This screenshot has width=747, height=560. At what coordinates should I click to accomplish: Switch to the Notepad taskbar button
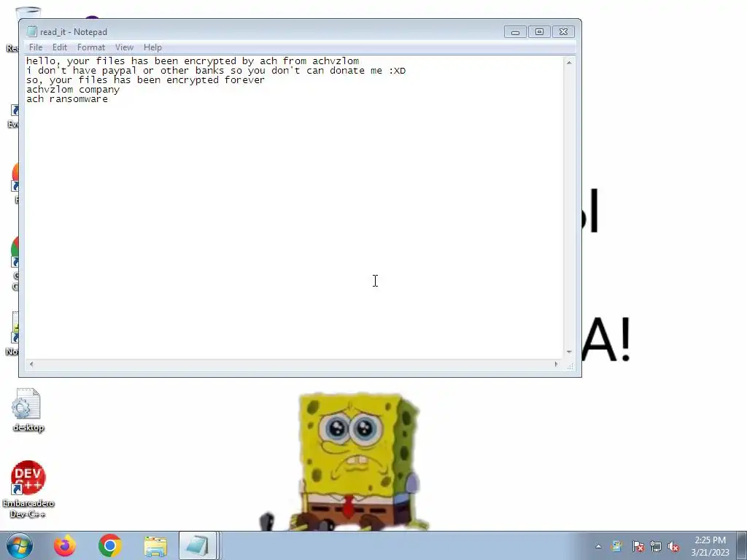click(x=198, y=545)
